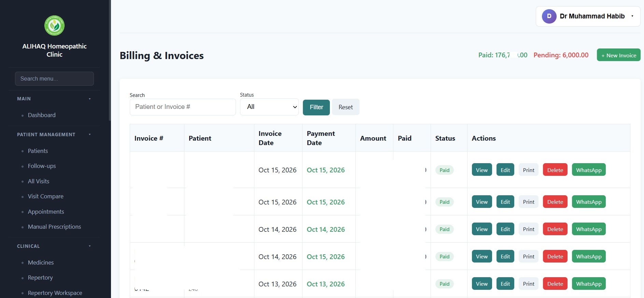This screenshot has width=644, height=298.
Task: Open Repertory Workspace menu item
Action: coord(55,293)
